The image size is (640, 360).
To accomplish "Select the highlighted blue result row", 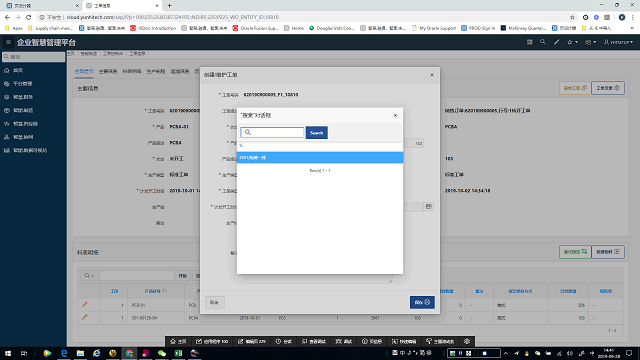I will pyautogui.click(x=320, y=158).
